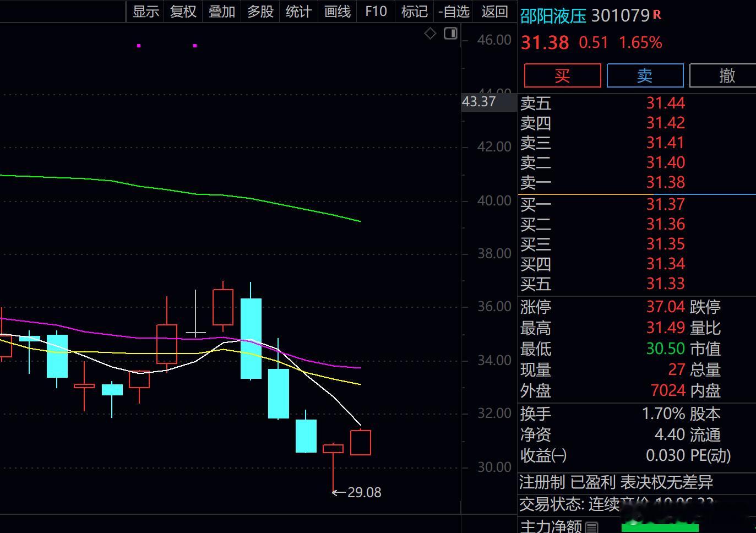This screenshot has width=756, height=533.
Task: Click the 收益 value 0.030
Action: tap(665, 455)
